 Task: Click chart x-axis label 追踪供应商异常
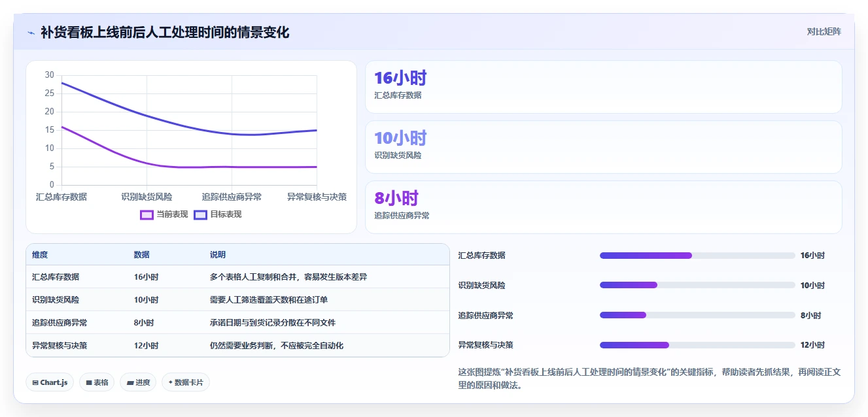click(x=232, y=197)
